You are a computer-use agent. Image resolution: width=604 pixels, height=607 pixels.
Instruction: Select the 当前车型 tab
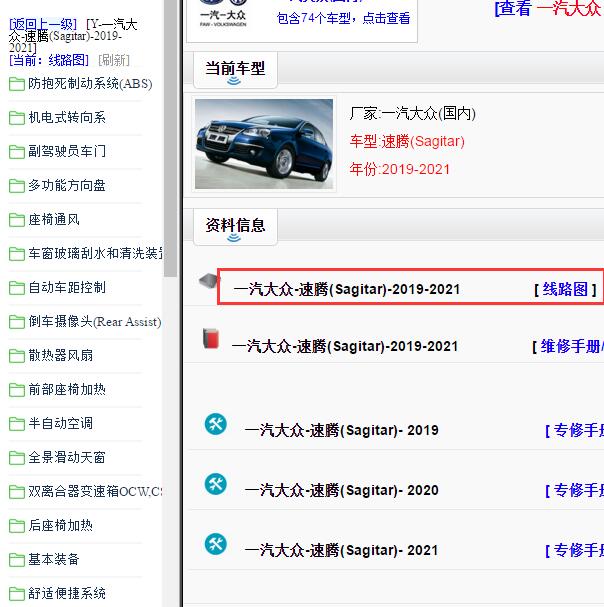[235, 69]
